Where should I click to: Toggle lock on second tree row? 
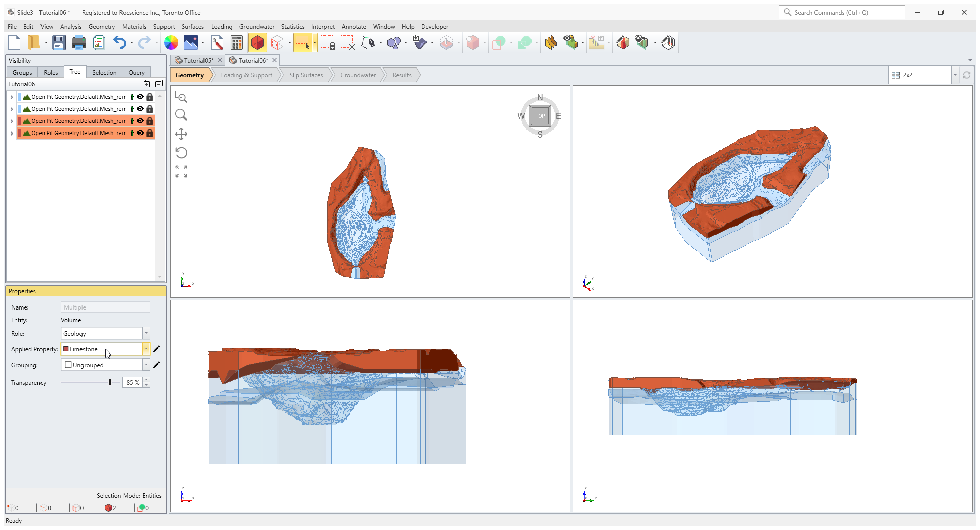point(150,109)
